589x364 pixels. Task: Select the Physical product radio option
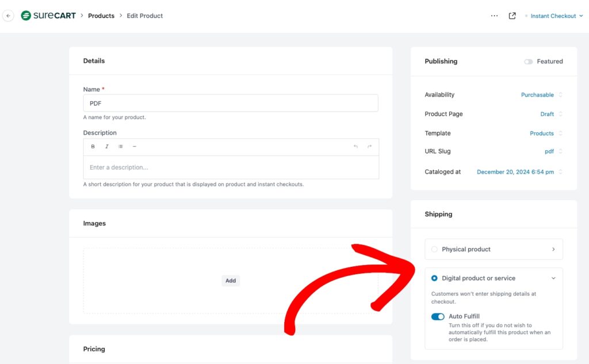[x=434, y=250]
